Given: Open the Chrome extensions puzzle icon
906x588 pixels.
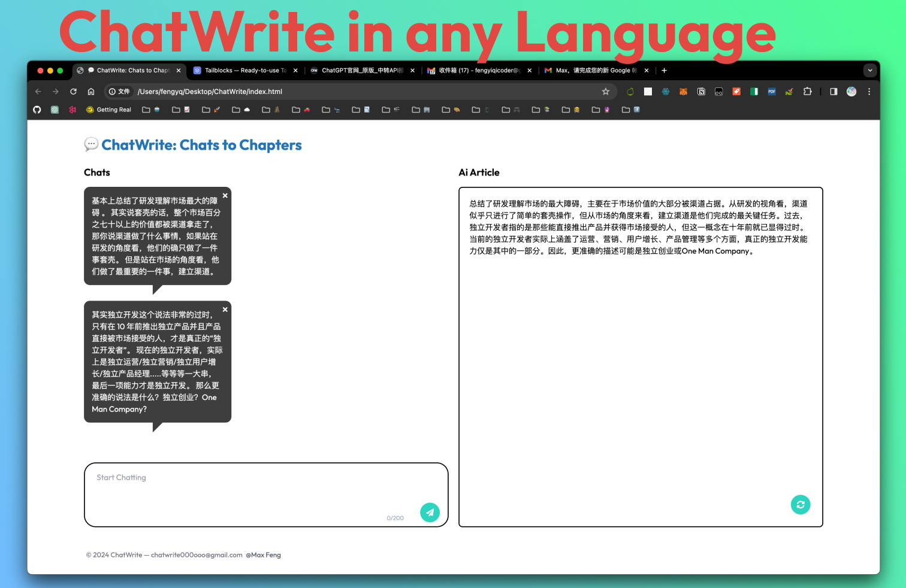Looking at the screenshot, I should click(x=807, y=92).
